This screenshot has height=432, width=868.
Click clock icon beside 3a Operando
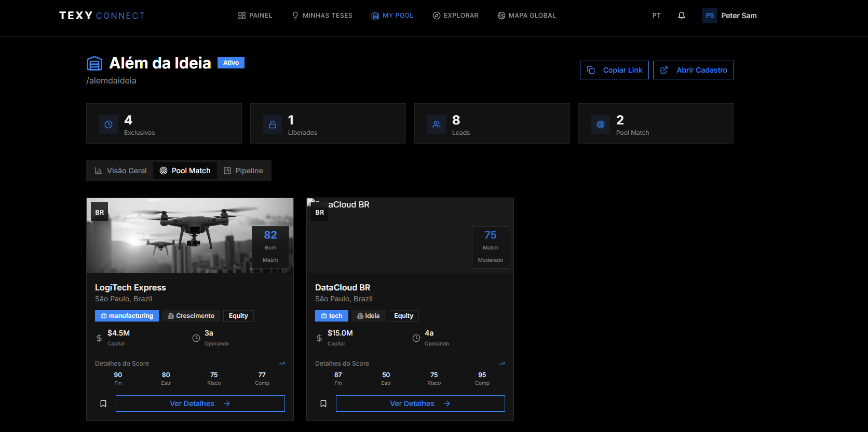196,338
